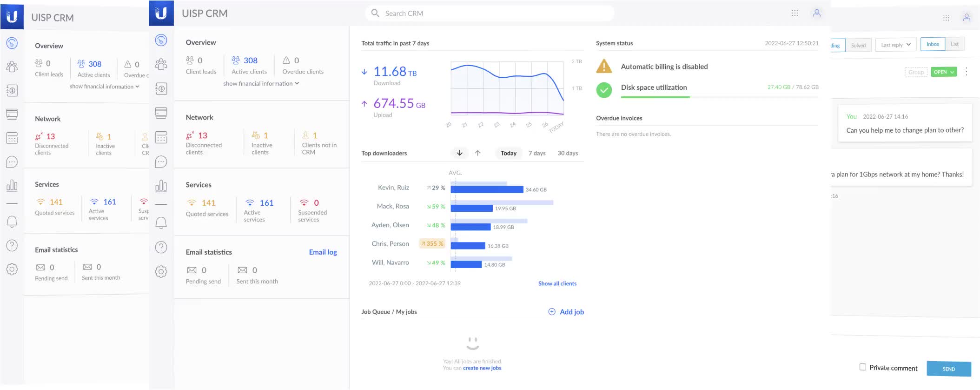Open the Last reply sort dropdown

coord(895,45)
